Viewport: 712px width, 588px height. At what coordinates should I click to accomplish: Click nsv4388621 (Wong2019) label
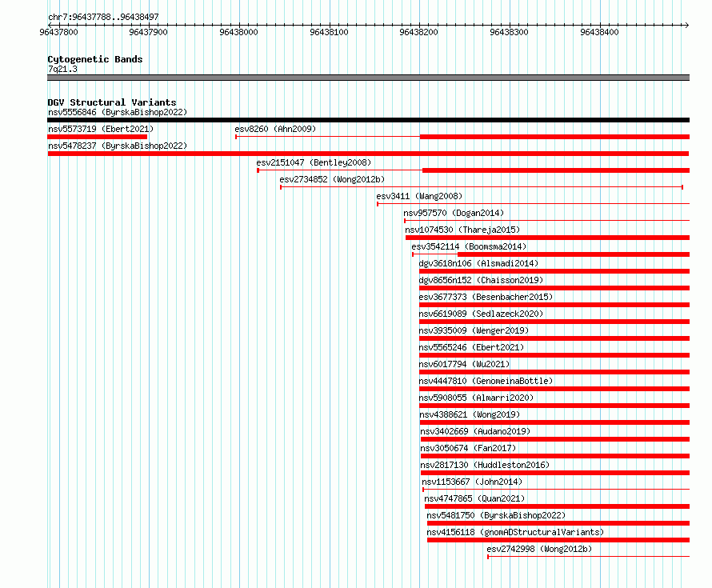click(x=470, y=414)
